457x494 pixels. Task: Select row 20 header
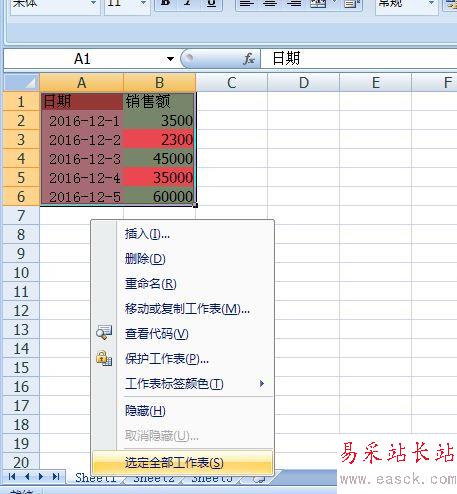21,462
